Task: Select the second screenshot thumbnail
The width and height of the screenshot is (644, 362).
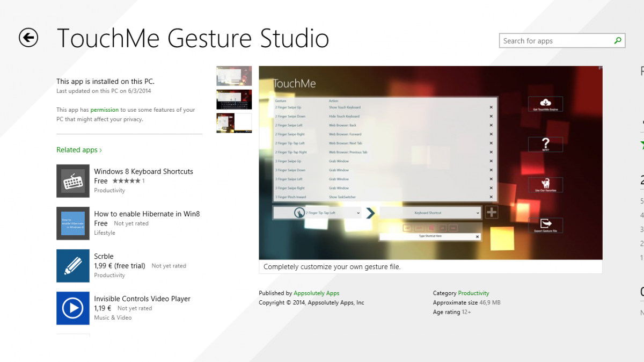Action: pyautogui.click(x=234, y=100)
